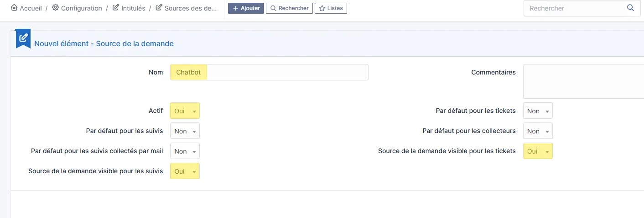Screen dimensions: 644x218
Task: Expand the Par défaut pour les collecteurs dropdown
Action: [x=538, y=131]
